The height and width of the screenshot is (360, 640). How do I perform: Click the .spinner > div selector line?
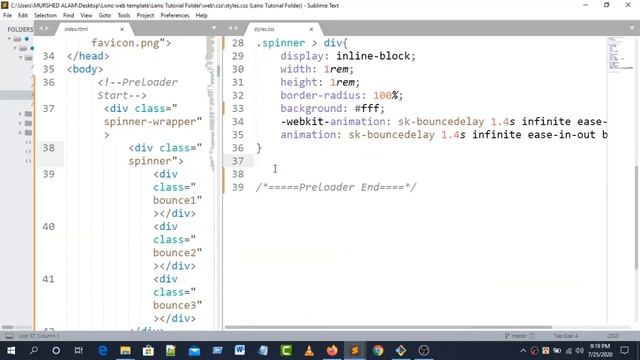point(302,43)
